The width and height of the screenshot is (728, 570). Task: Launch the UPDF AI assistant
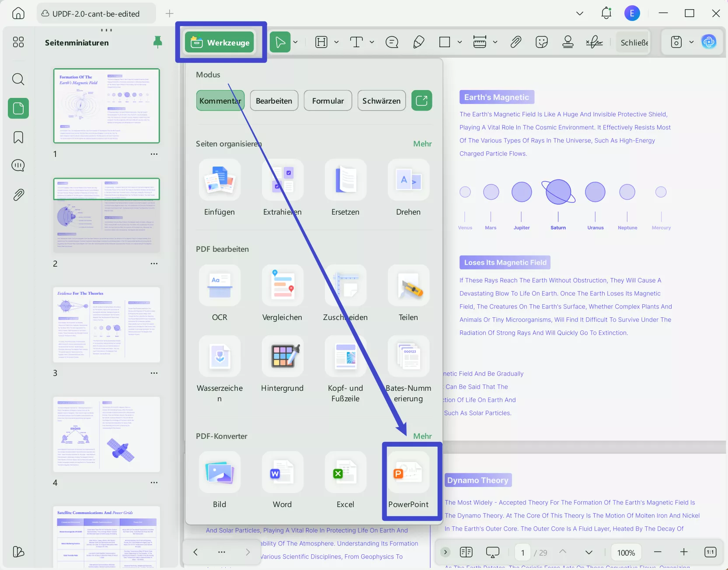(709, 42)
